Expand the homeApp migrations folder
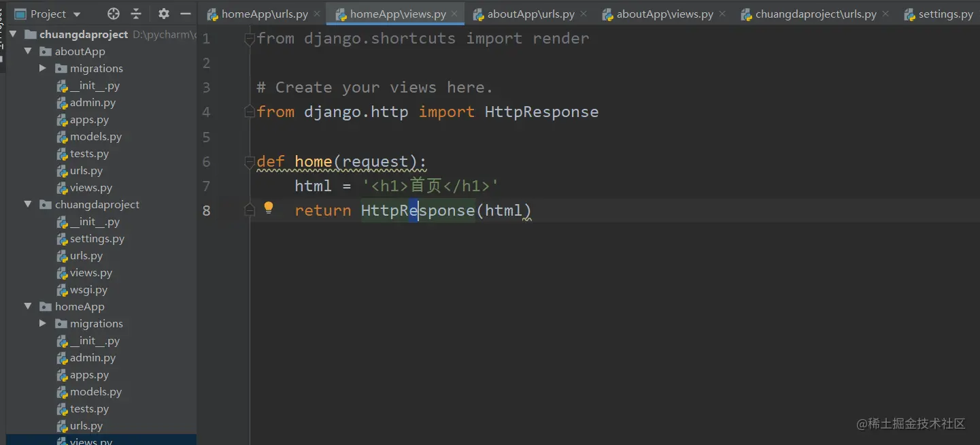 (x=42, y=323)
